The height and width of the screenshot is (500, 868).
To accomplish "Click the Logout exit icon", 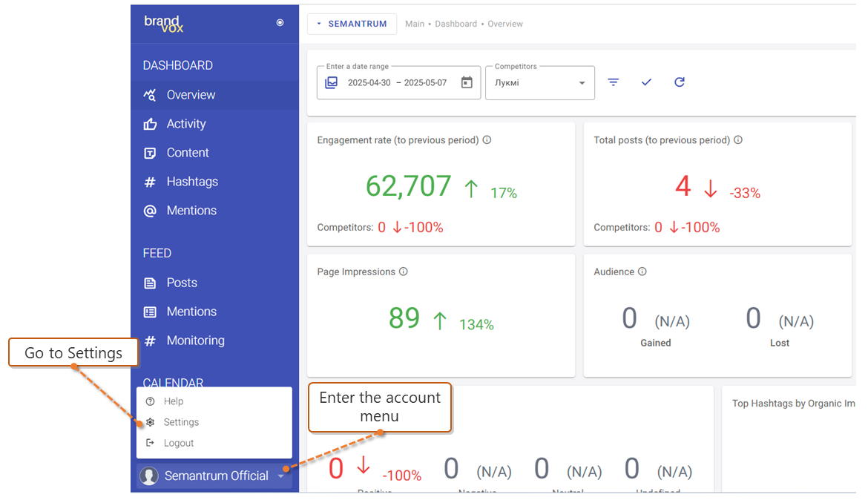I will click(150, 442).
